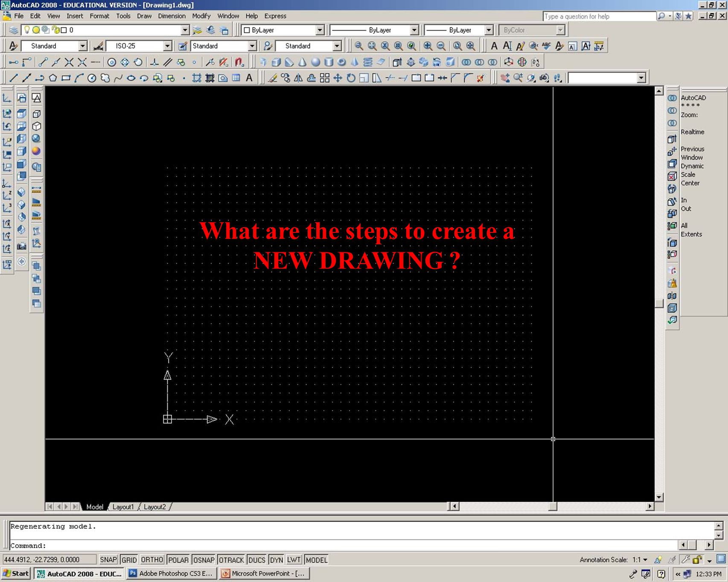Viewport: 728px width, 582px height.
Task: Click the Snap to Endpoint osnap icon
Action: (x=43, y=62)
